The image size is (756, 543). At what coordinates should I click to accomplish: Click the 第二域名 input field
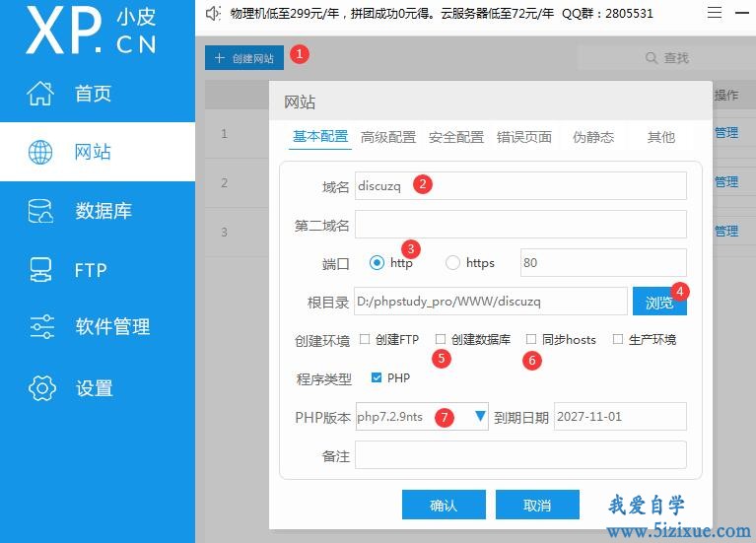(520, 225)
